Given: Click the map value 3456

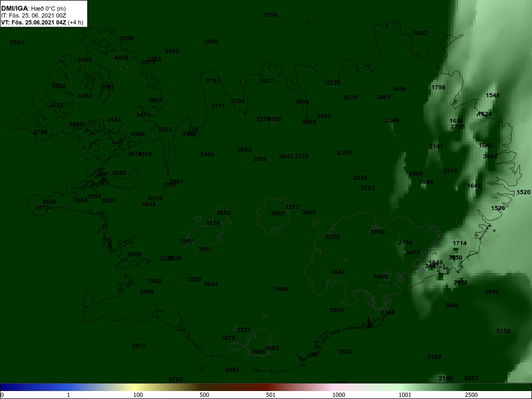Looking at the screenshot, I should click(x=399, y=89).
